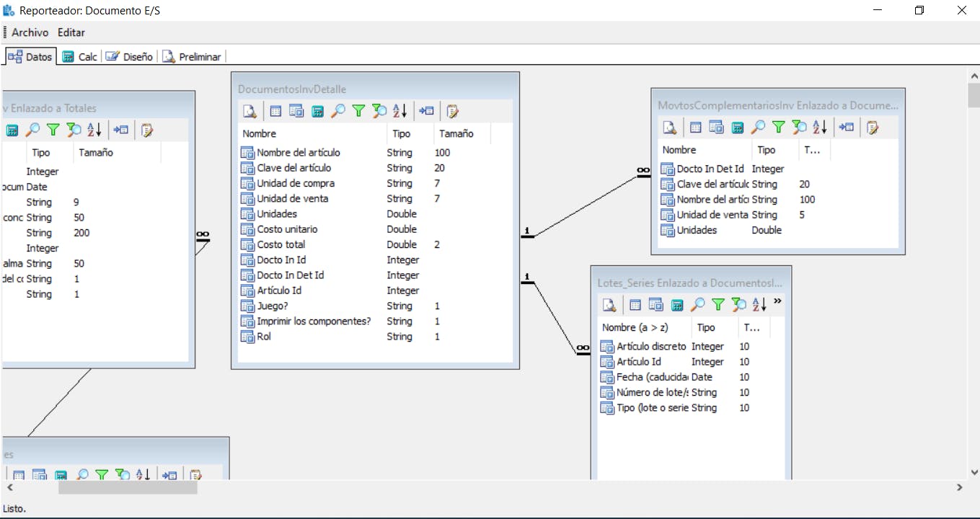Click notepad edit icon in Enlazado a Totales panel
Screen dimensions: 980x519
click(147, 130)
